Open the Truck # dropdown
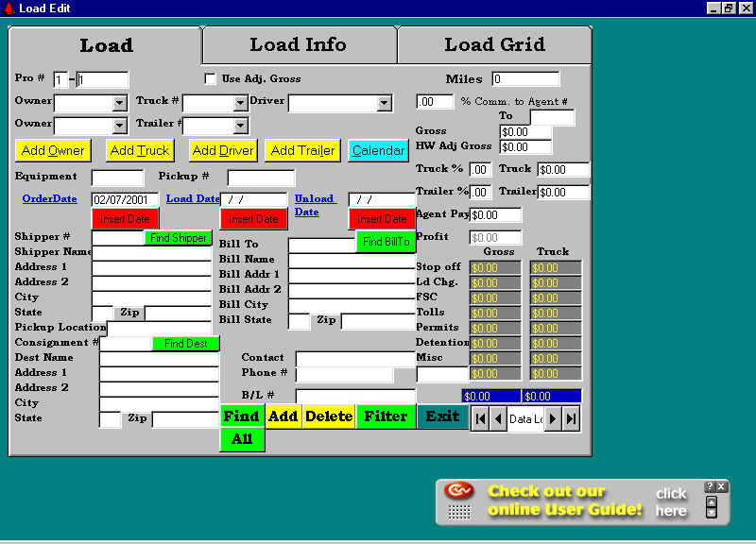The height and width of the screenshot is (544, 756). [x=240, y=103]
